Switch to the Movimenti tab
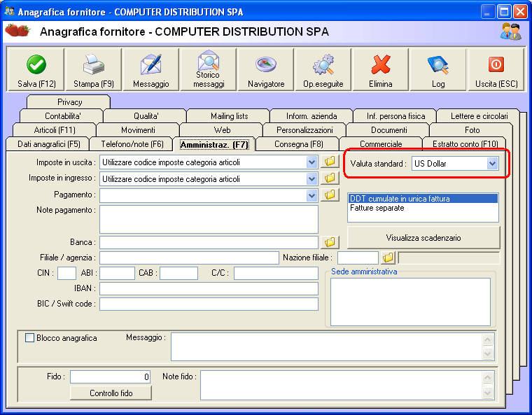Screen dimensions: 532x415 click(x=138, y=130)
